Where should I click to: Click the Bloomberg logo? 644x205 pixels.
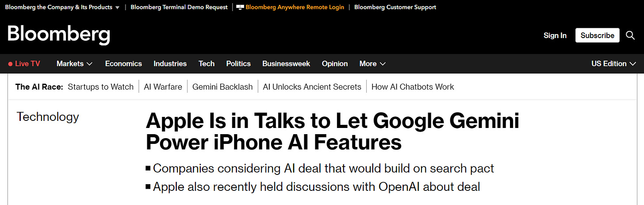click(59, 35)
